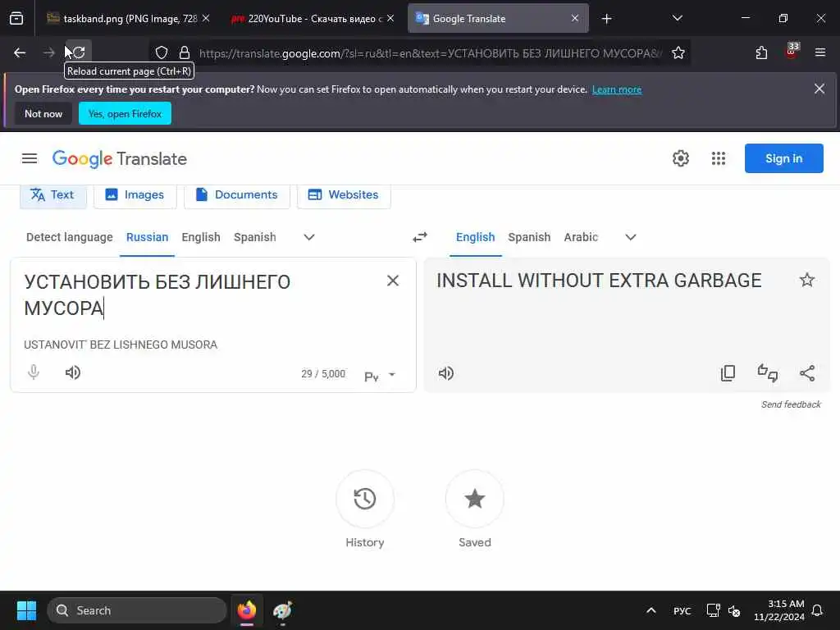Select English as source language
The width and height of the screenshot is (840, 630).
point(201,237)
